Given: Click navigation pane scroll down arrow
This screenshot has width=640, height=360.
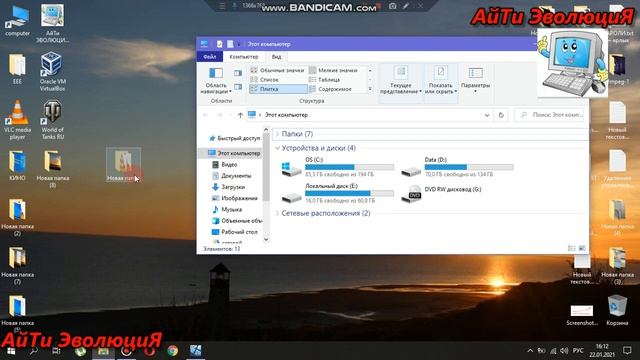Looking at the screenshot, I should [x=266, y=240].
